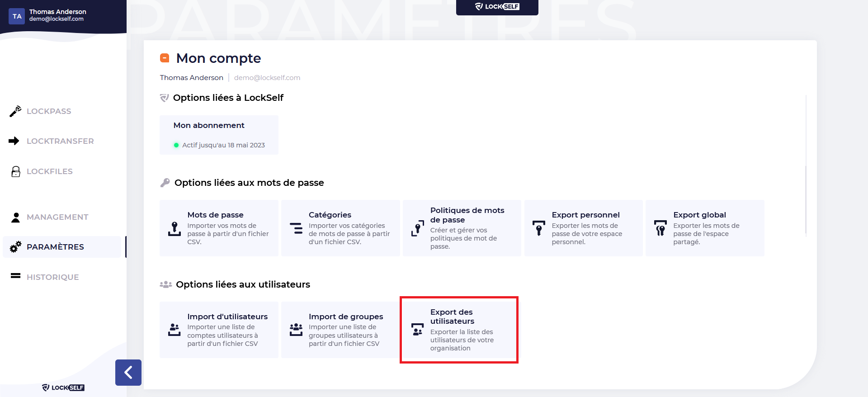
Task: Click the Import d'utilisateurs icon
Action: (x=175, y=330)
